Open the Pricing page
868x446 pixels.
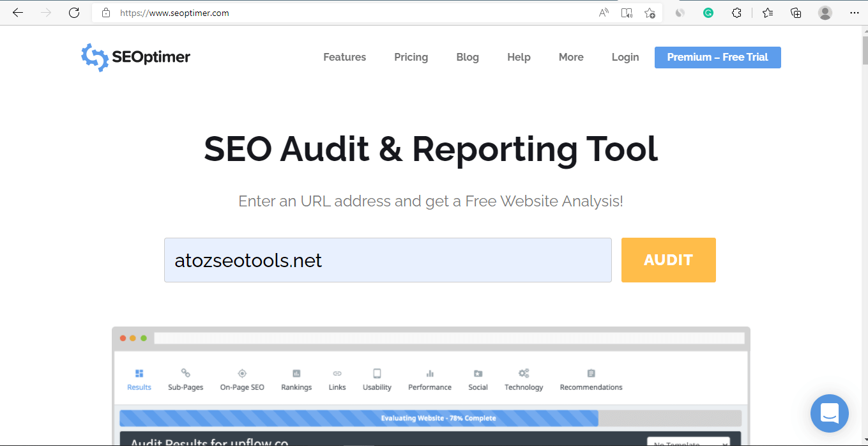411,57
